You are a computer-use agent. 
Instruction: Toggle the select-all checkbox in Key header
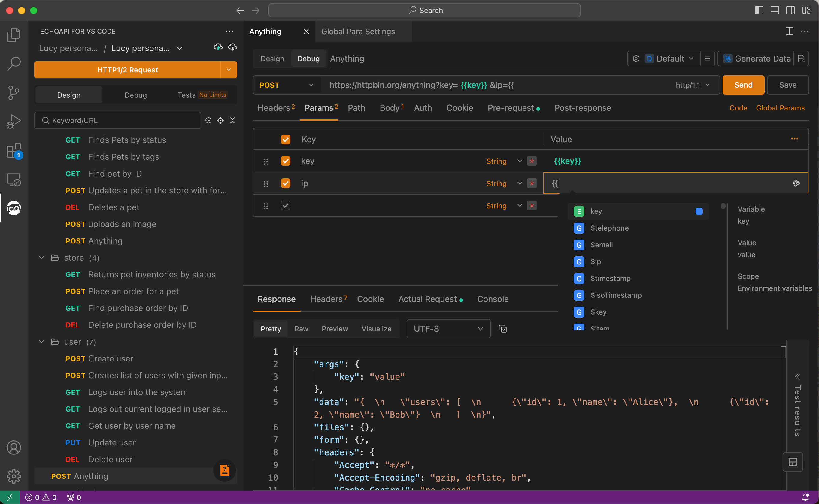pyautogui.click(x=285, y=139)
